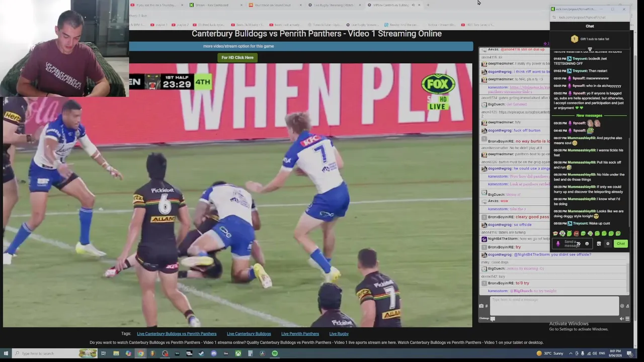Click the webcam overlay thumbnail
This screenshot has height=362, width=644.
pos(64,48)
